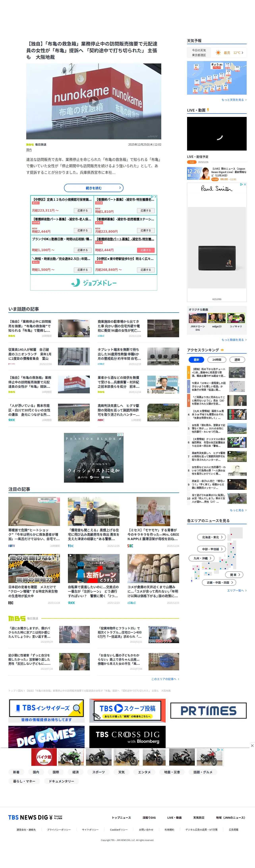
Task: Select the ドキュメンタリー category pill
Action: (x=61, y=781)
